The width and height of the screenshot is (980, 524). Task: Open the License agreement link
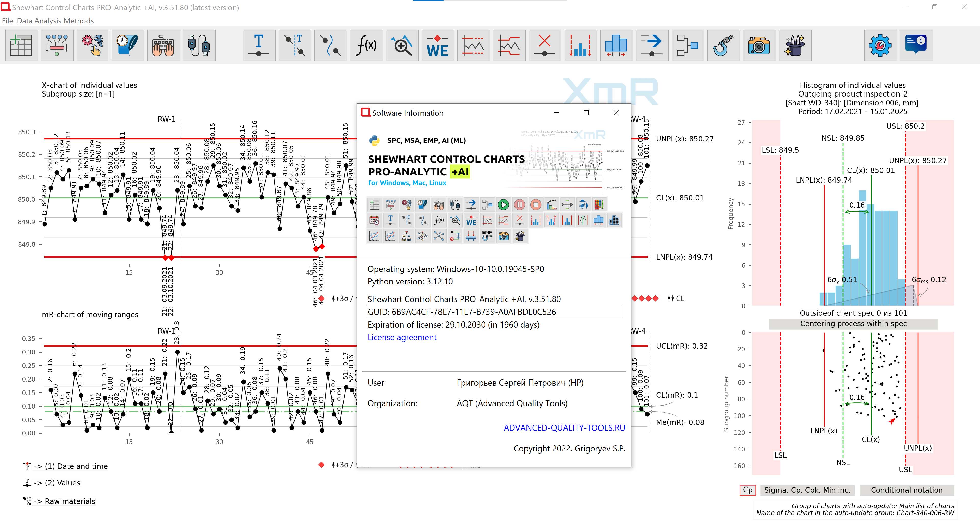402,337
